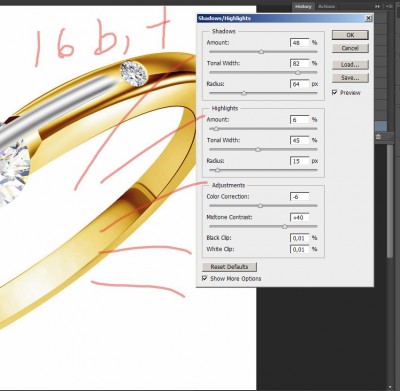Screen dimensions: 400x391
Task: Click the Shadows Amount slider handle
Action: [261, 52]
